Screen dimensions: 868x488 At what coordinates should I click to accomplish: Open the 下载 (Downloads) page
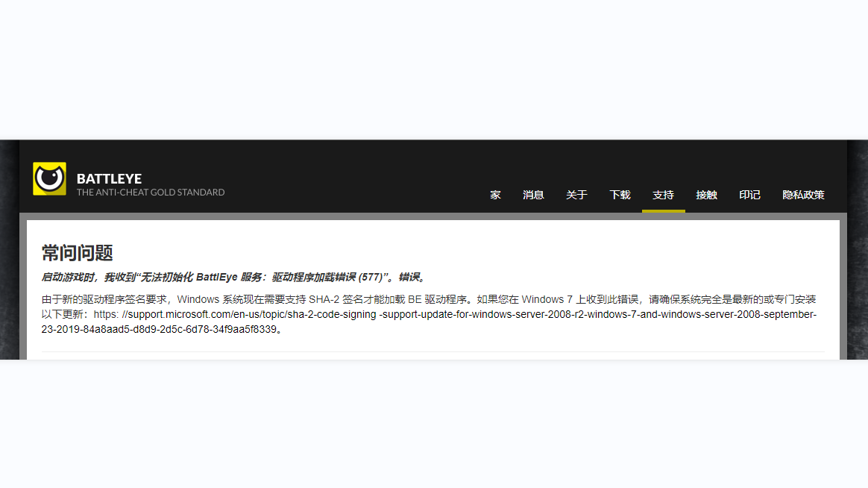pyautogui.click(x=620, y=195)
